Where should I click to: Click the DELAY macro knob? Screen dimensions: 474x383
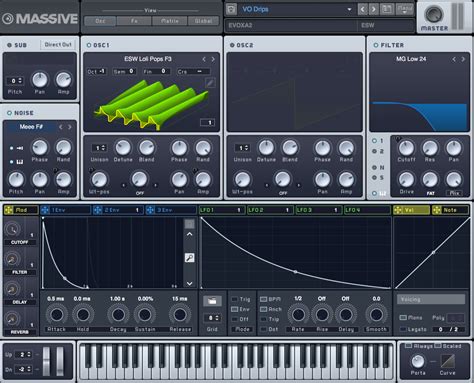pos(13,289)
